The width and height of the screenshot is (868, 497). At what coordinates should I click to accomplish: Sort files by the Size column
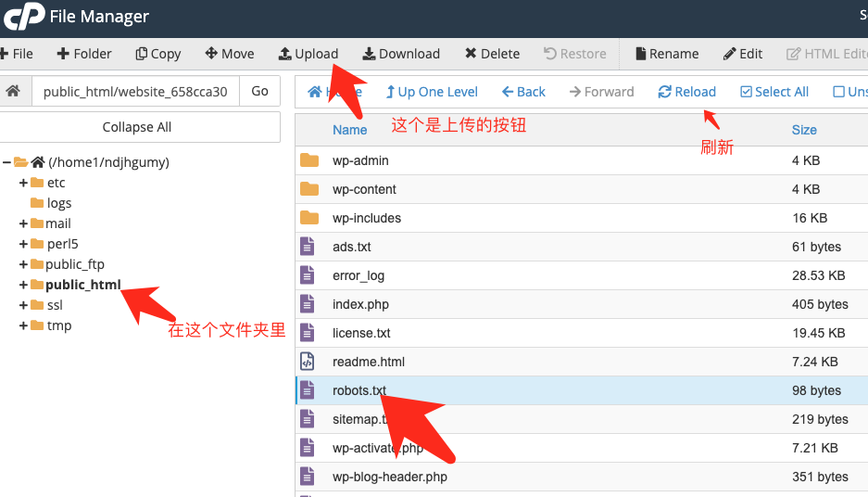click(804, 130)
